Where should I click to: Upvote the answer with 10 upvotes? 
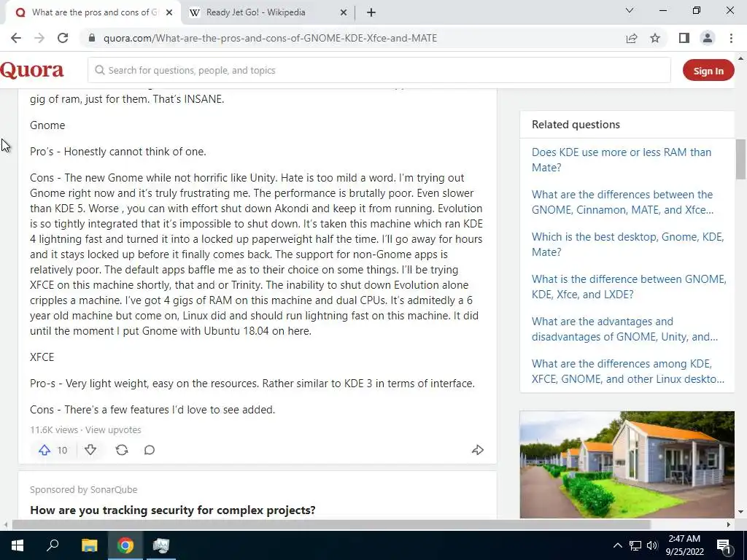tap(44, 450)
